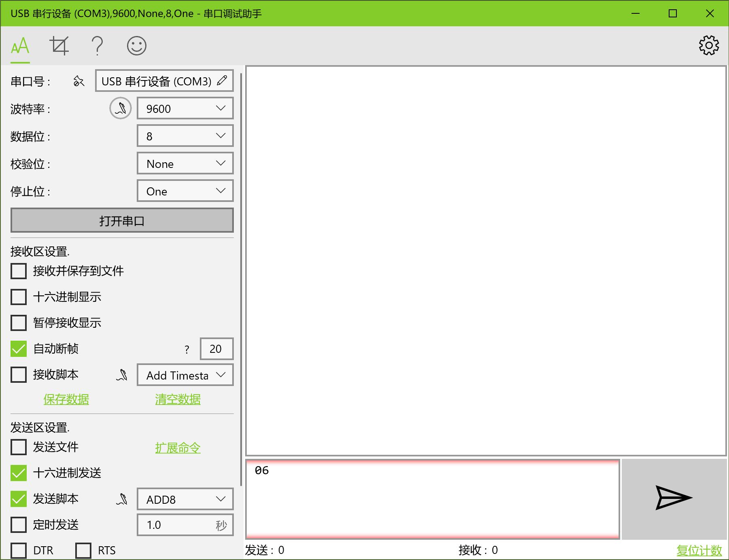
Task: Enable 接收脚本 checkbox
Action: pyautogui.click(x=19, y=375)
